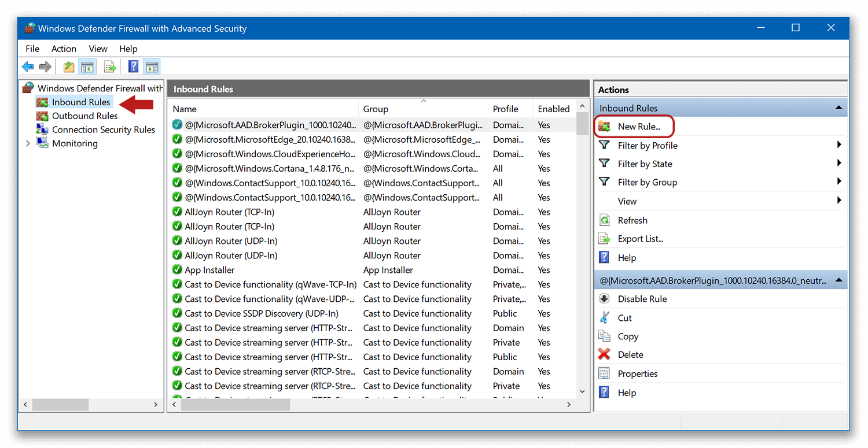The image size is (868, 448).
Task: Select the App Installer rule row
Action: pyautogui.click(x=372, y=270)
